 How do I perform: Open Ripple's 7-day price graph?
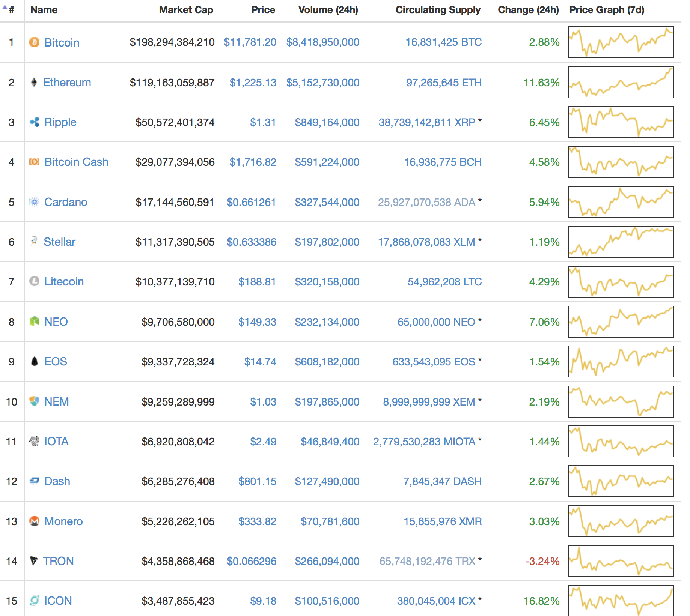click(x=621, y=122)
